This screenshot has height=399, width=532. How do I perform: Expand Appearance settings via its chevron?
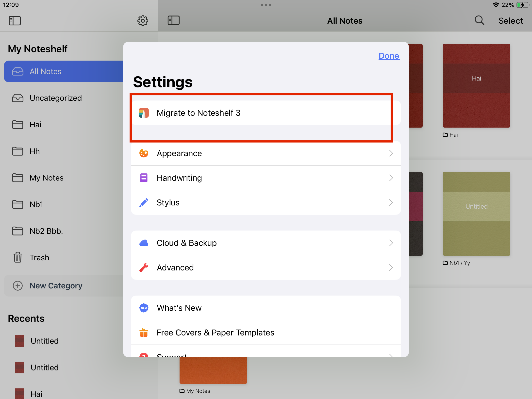391,153
